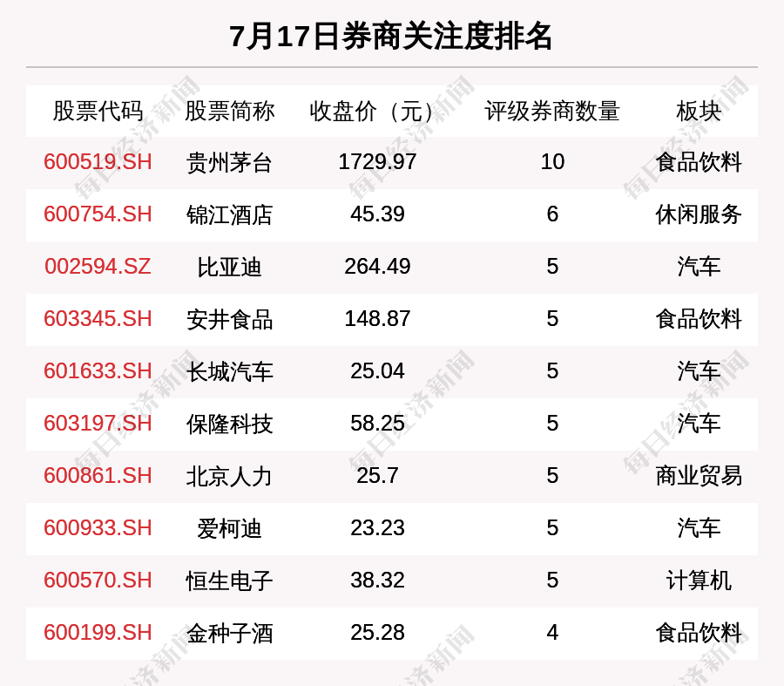
Task: Click 汽车 sector in 爱柯迪 row
Action: tap(699, 529)
